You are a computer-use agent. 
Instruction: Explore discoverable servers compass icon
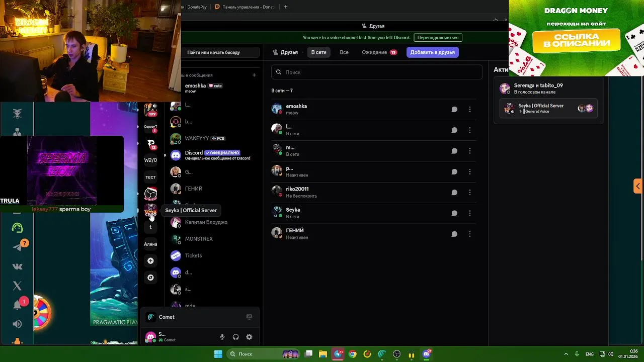point(150,278)
